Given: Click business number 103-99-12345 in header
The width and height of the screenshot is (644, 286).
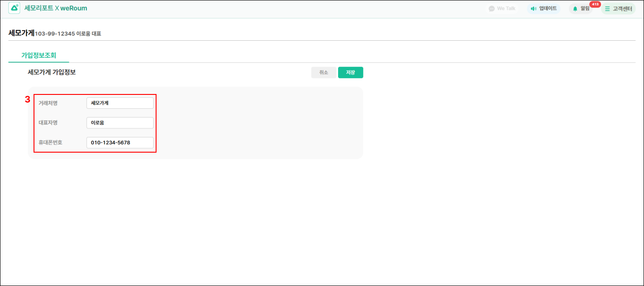Looking at the screenshot, I should (55, 34).
